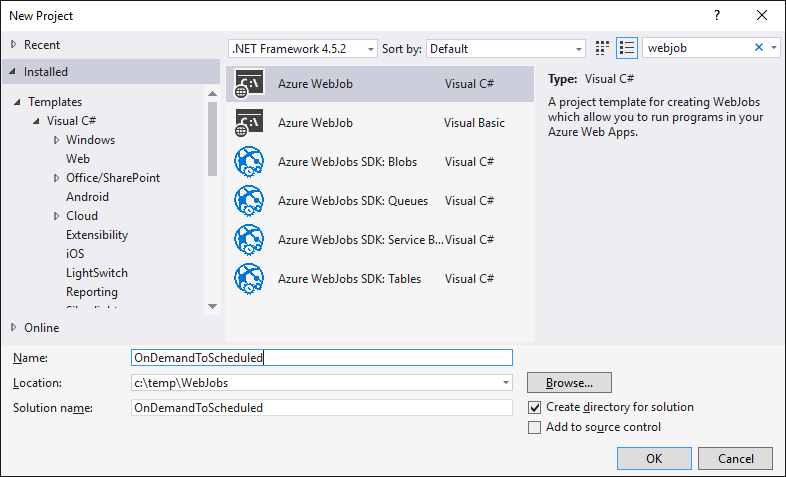Select Azure WebJobs SDK: Queues row text
786x477 pixels.
[353, 201]
